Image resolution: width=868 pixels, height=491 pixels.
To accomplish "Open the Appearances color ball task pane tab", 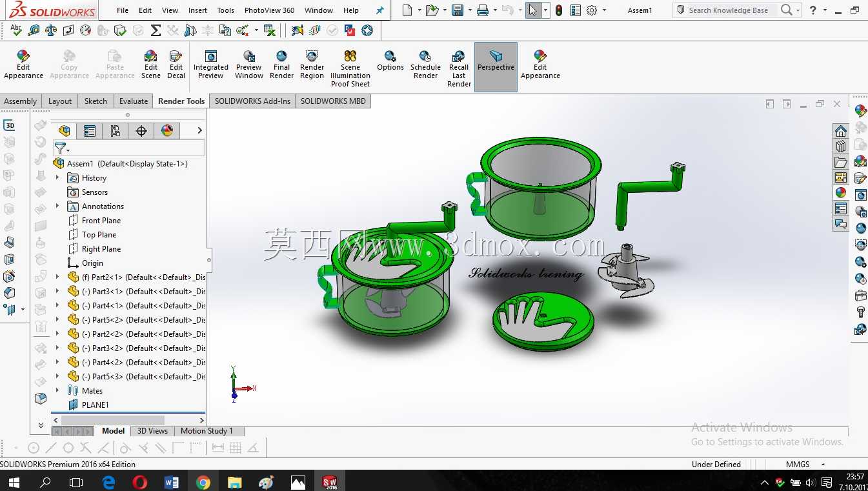I will 840,193.
